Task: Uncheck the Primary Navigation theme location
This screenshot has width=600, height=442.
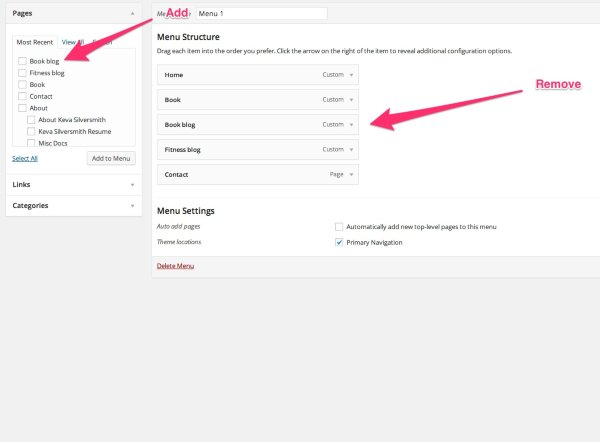Action: click(x=339, y=242)
